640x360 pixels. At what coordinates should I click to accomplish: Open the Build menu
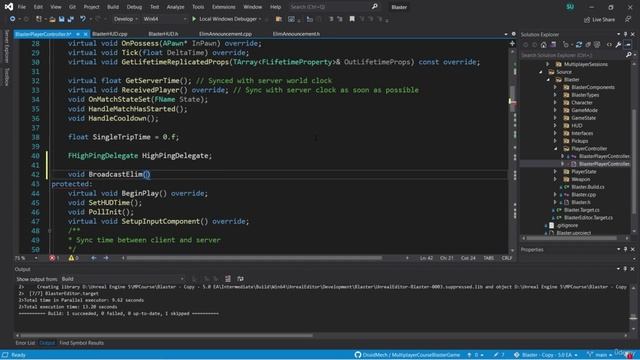[113, 7]
